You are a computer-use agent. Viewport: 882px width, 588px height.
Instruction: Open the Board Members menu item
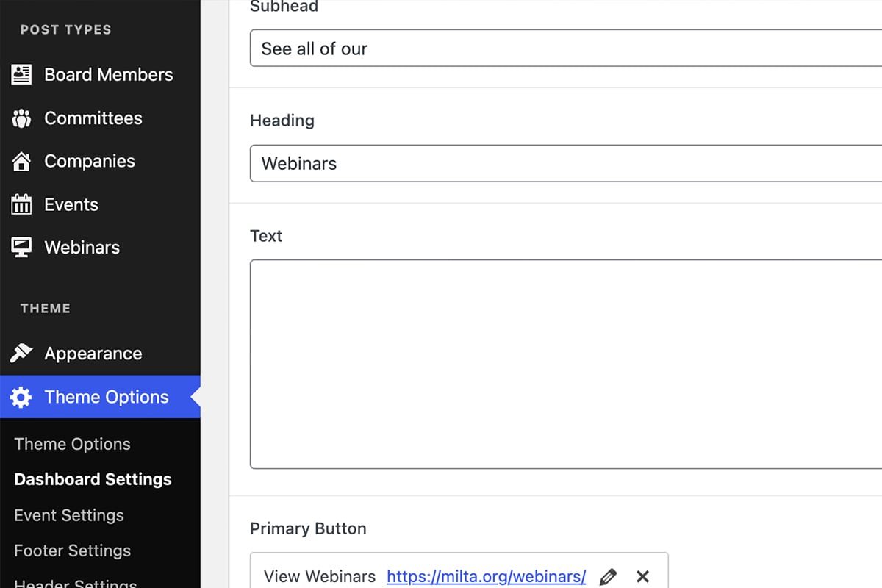pos(108,74)
